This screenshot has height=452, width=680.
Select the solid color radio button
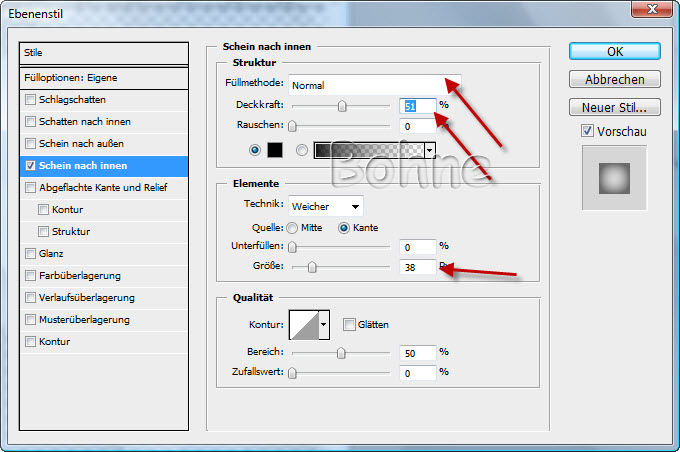coord(255,150)
